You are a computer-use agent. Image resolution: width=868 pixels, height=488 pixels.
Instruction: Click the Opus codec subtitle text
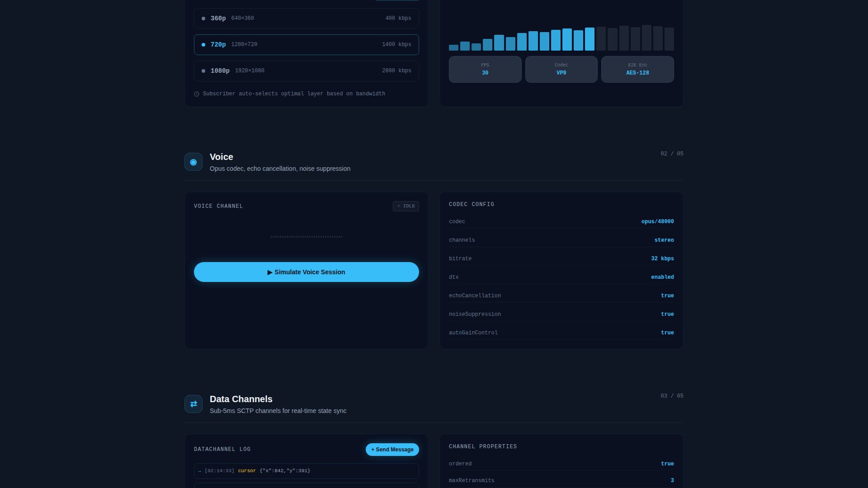(x=280, y=169)
